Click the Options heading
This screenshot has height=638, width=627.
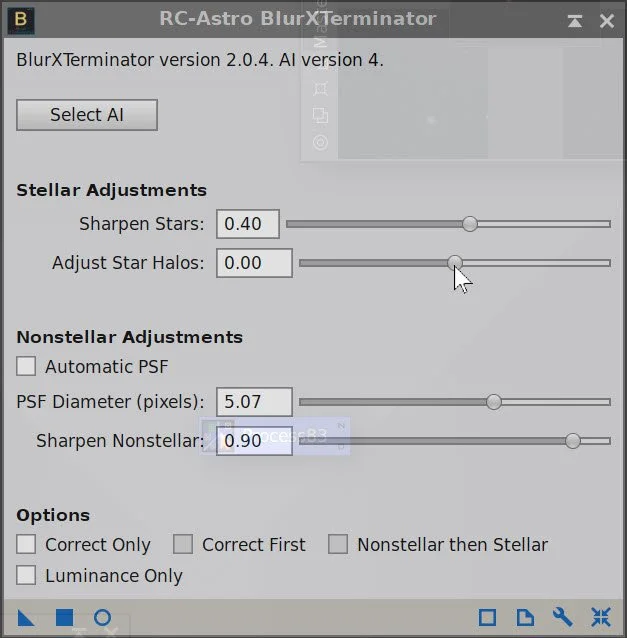pyautogui.click(x=53, y=516)
